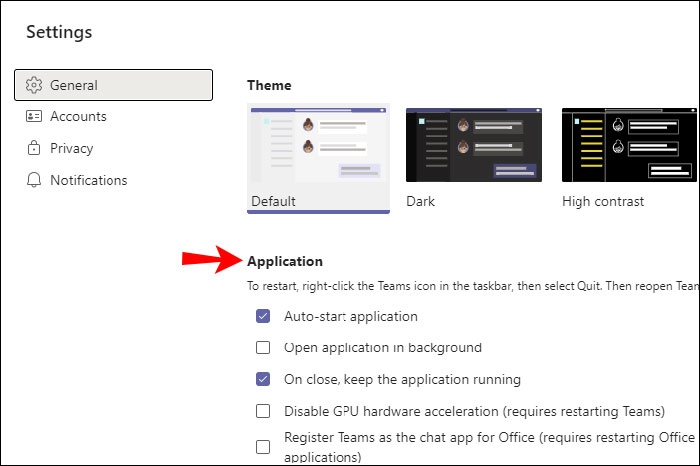Click the Auto-start application label

click(351, 316)
